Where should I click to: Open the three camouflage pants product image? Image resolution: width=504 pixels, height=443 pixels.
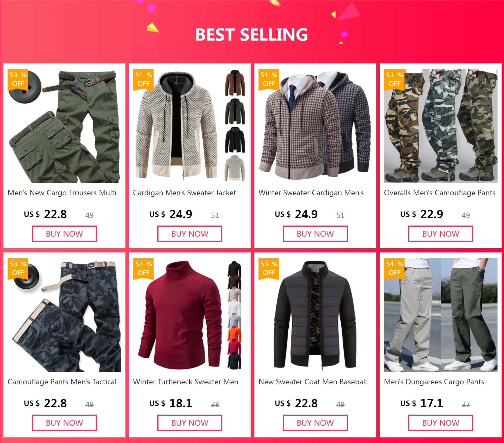point(441,126)
